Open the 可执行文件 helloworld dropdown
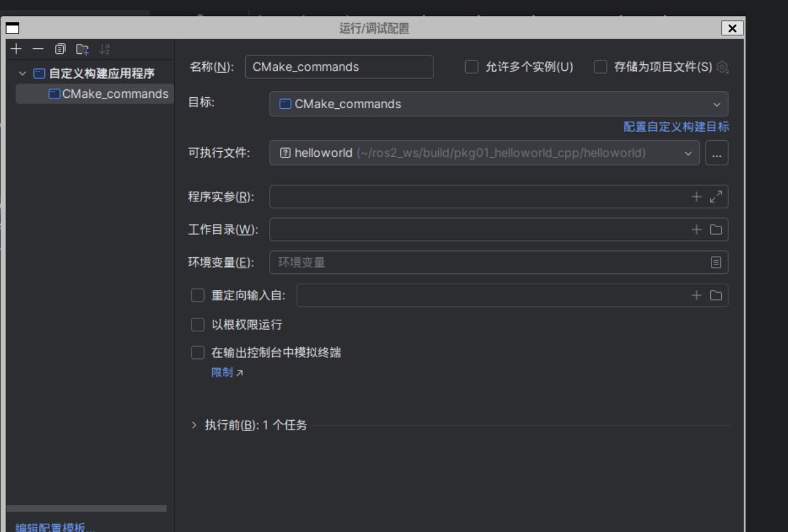Viewport: 788px width, 532px height. click(x=484, y=153)
